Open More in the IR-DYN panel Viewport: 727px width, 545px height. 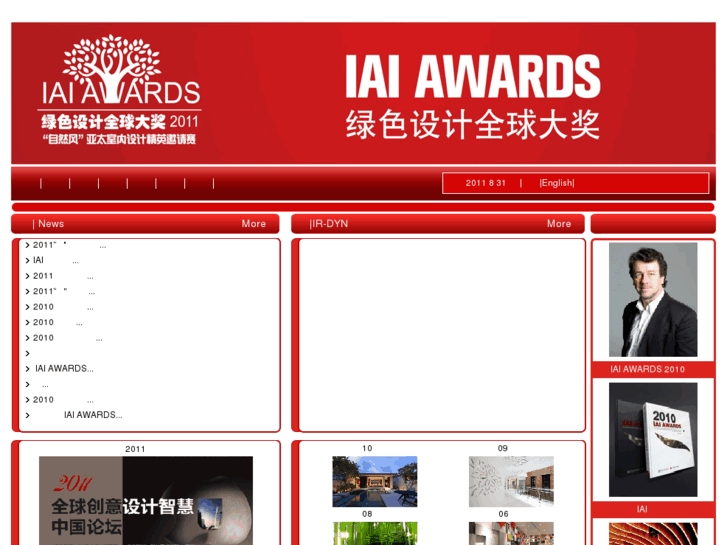[x=559, y=224]
